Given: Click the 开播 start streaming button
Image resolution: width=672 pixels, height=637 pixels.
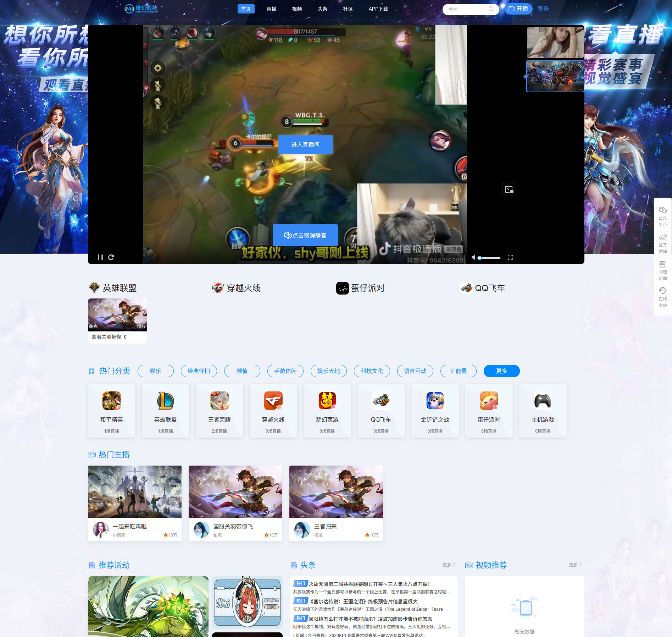Looking at the screenshot, I should [x=518, y=9].
